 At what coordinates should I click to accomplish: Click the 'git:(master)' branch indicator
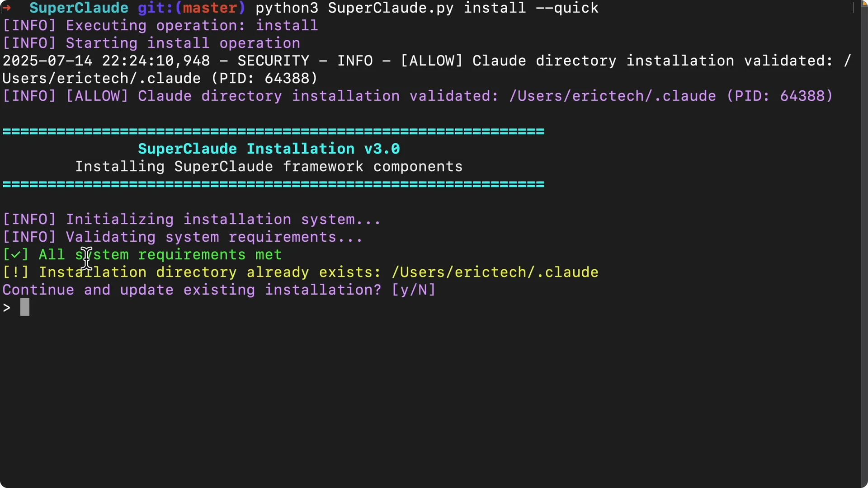[x=192, y=8]
